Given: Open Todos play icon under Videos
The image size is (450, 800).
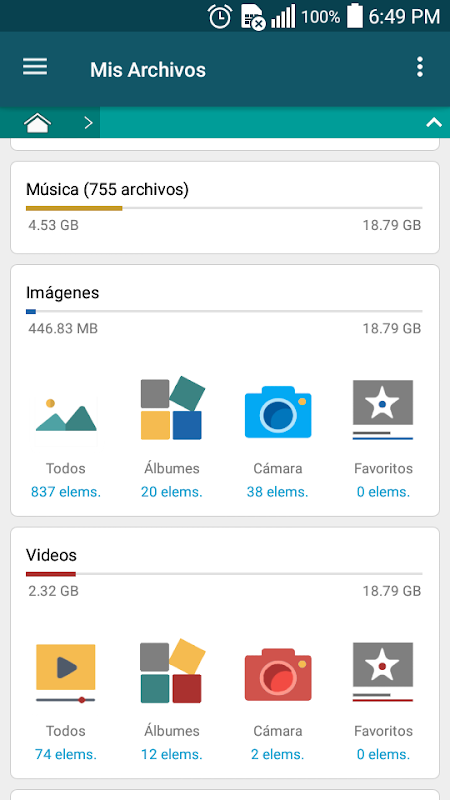Looking at the screenshot, I should (x=66, y=673).
